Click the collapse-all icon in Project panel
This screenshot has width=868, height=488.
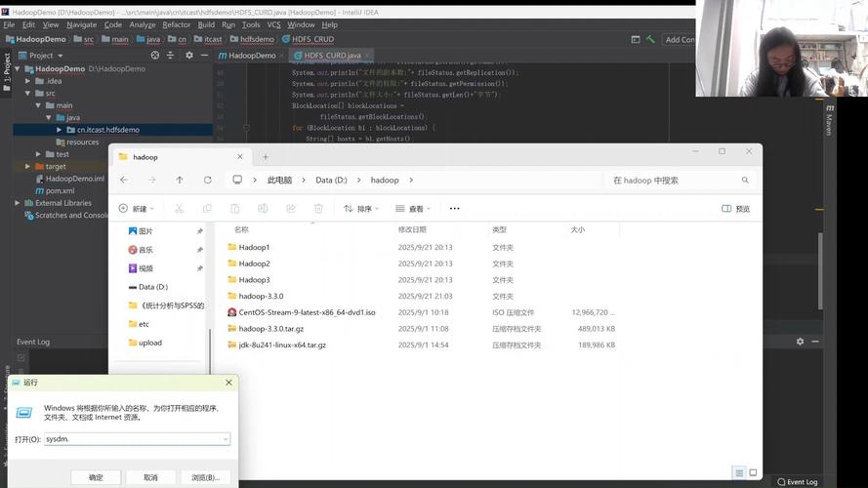click(x=171, y=56)
